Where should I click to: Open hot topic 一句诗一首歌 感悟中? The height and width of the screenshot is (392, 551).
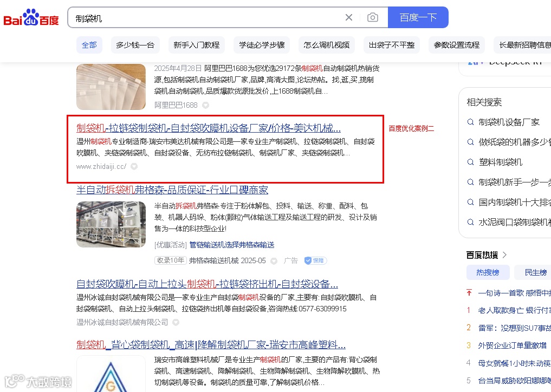(515, 293)
